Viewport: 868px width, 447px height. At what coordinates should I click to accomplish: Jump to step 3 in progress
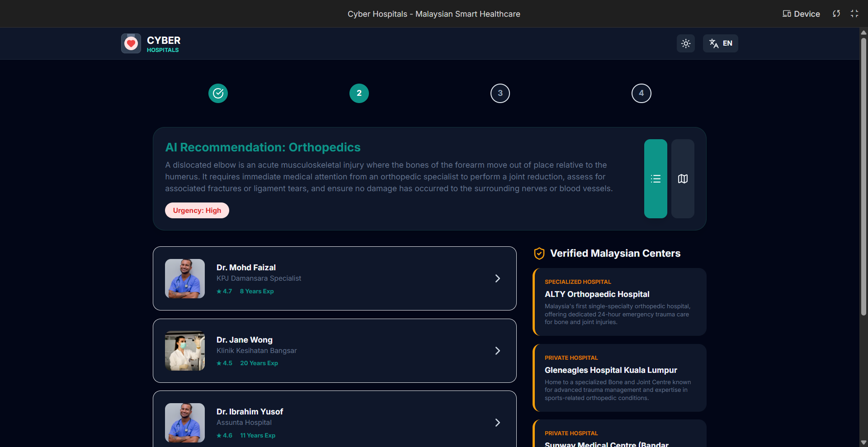500,94
